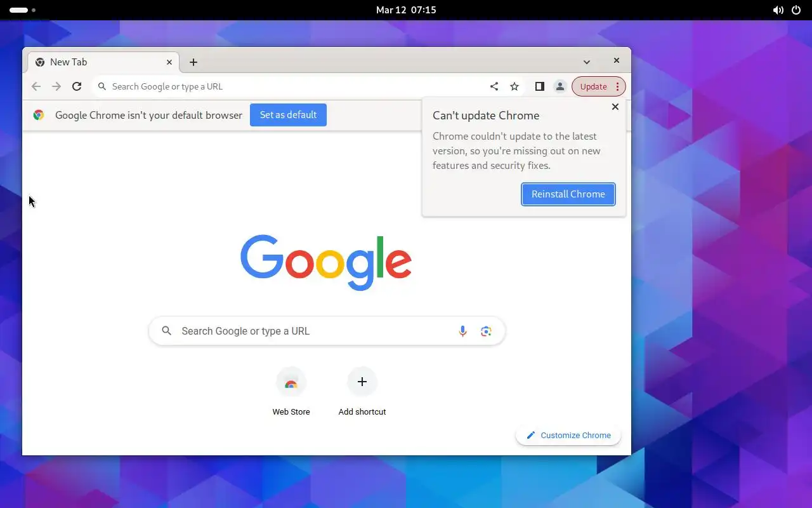Open the tab search chevron
This screenshot has width=812, height=508.
[587, 62]
